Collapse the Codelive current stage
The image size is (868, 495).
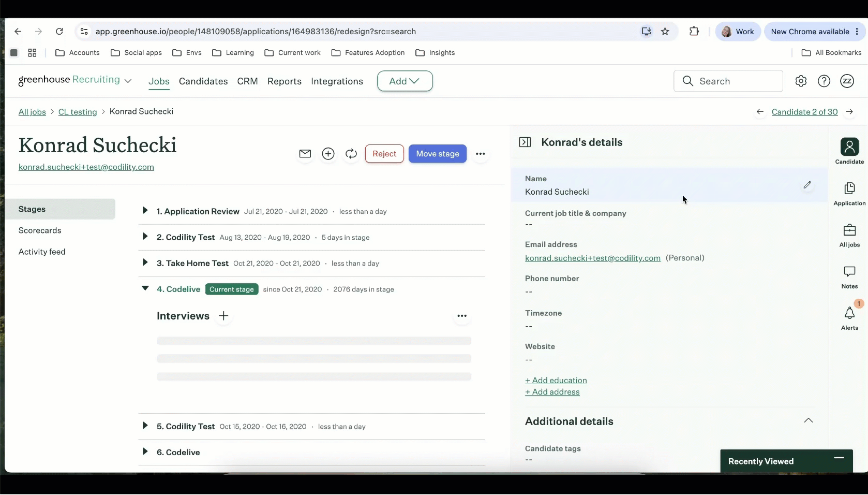(x=145, y=288)
